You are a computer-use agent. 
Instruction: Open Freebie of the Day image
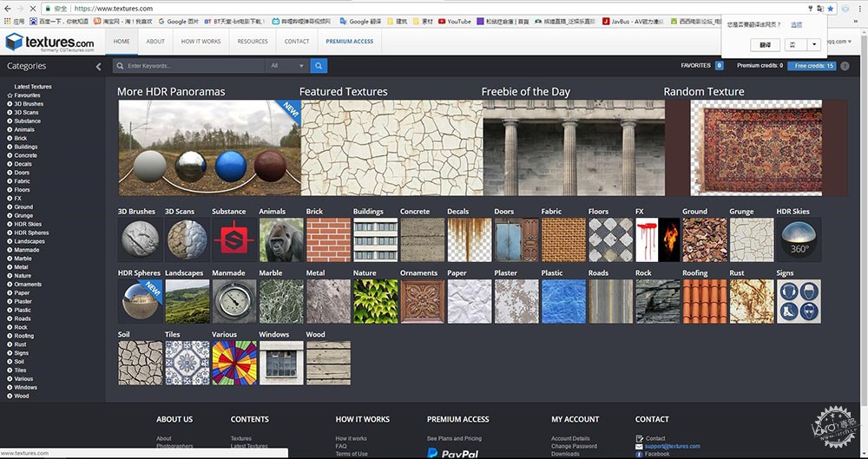pos(574,148)
